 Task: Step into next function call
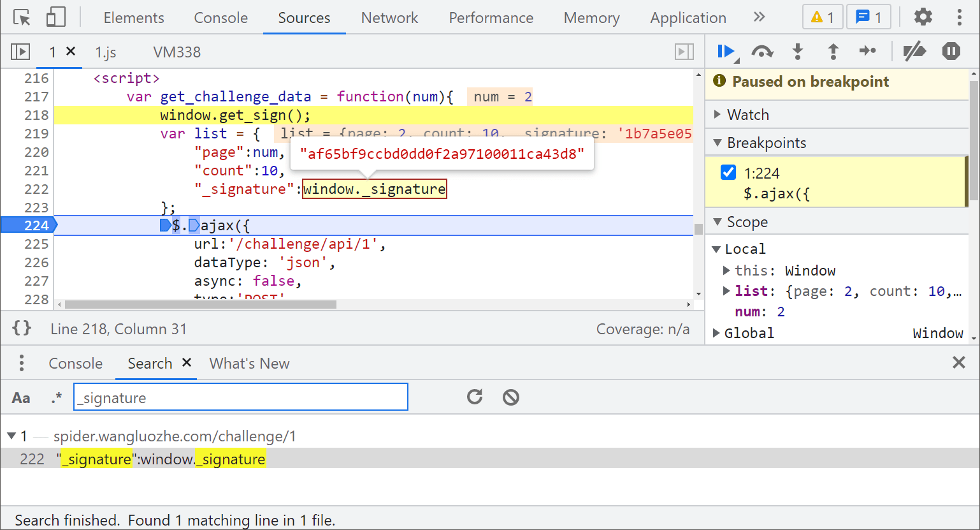(x=798, y=52)
